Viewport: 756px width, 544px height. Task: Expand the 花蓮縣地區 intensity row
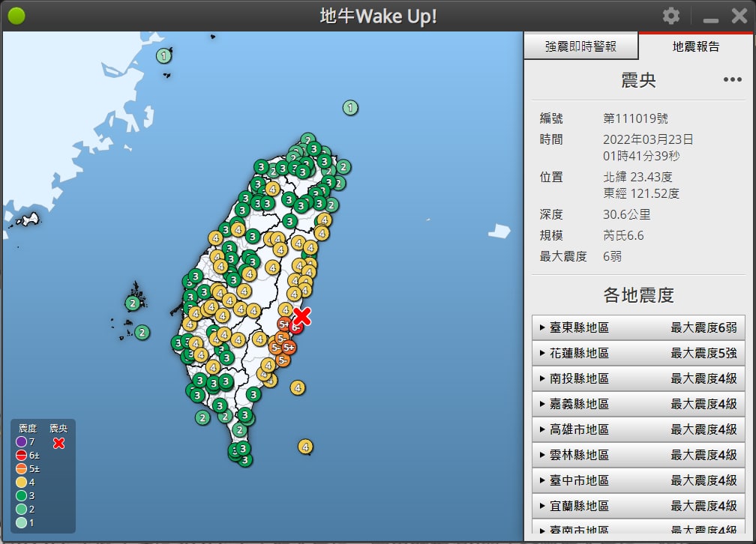(x=638, y=353)
